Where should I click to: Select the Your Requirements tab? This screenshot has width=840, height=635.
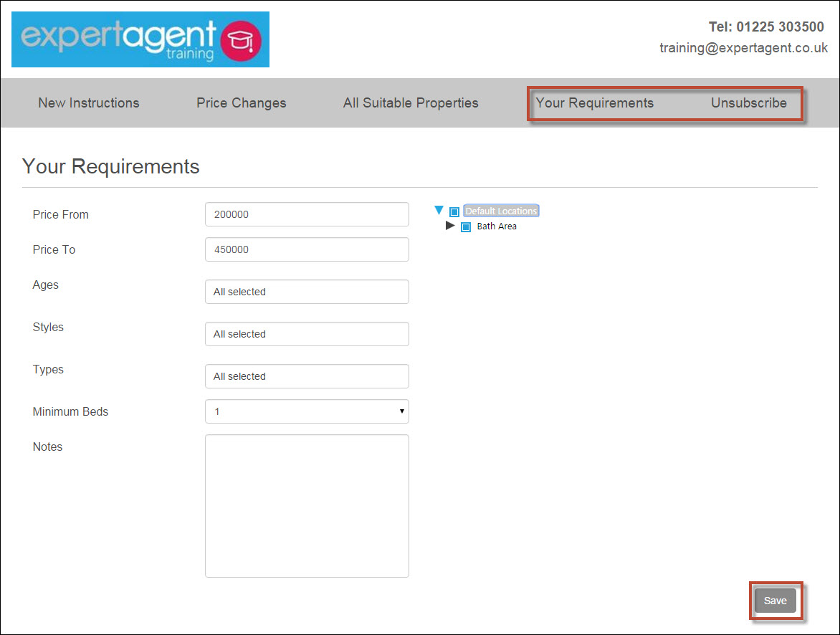pos(595,103)
